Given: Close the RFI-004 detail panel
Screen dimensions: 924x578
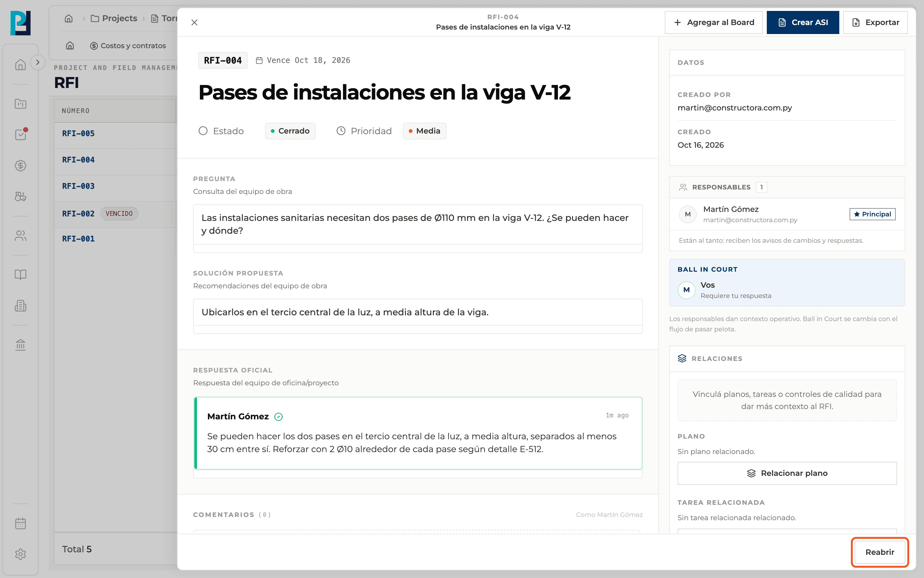Looking at the screenshot, I should (194, 22).
